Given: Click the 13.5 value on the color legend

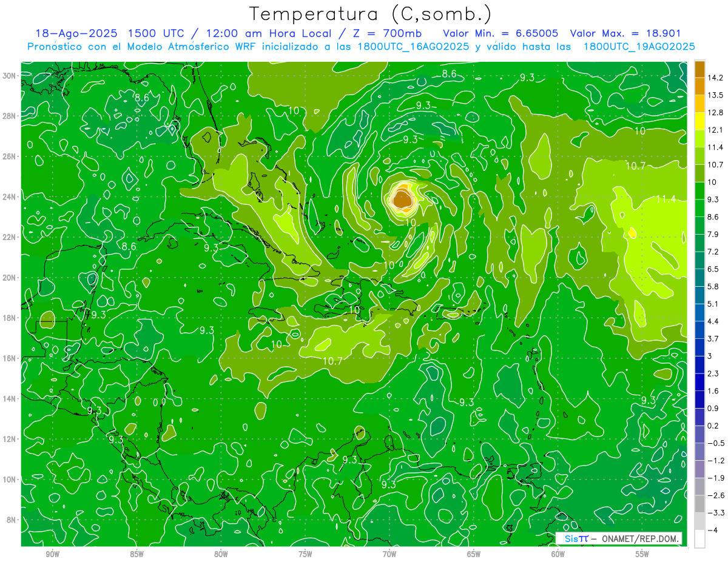Looking at the screenshot, I should coord(715,95).
